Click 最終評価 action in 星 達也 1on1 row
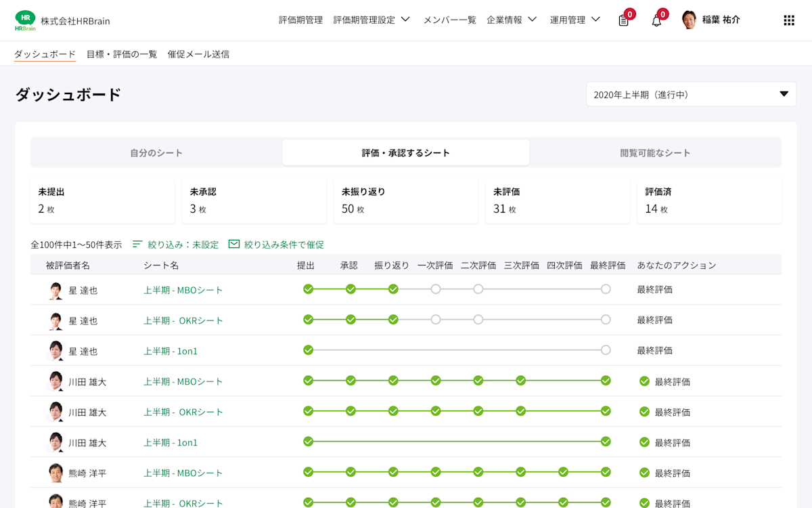The width and height of the screenshot is (812, 508). pos(654,350)
